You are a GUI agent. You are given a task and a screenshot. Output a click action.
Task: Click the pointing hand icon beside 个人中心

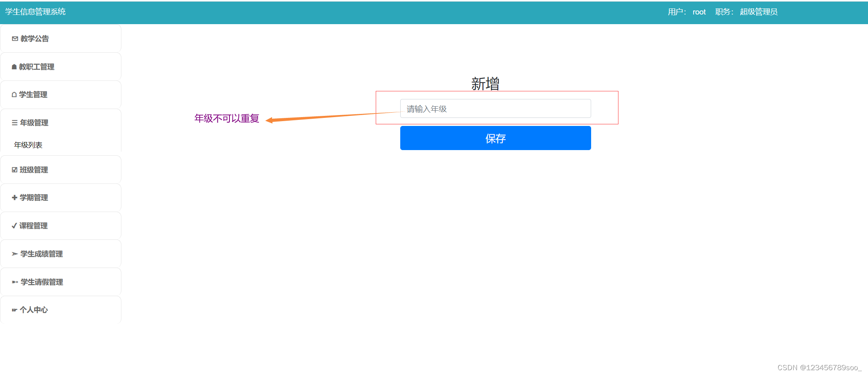14,310
